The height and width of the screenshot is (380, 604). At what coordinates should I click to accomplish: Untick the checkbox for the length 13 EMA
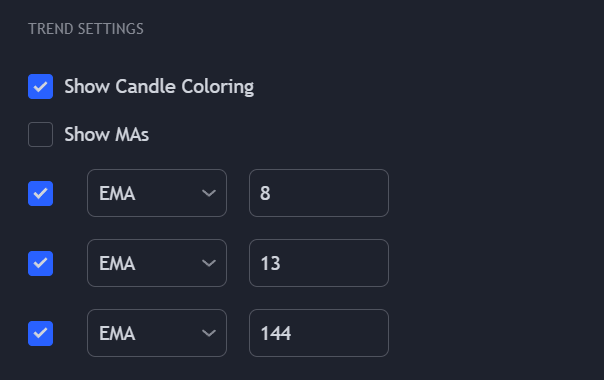tap(40, 263)
